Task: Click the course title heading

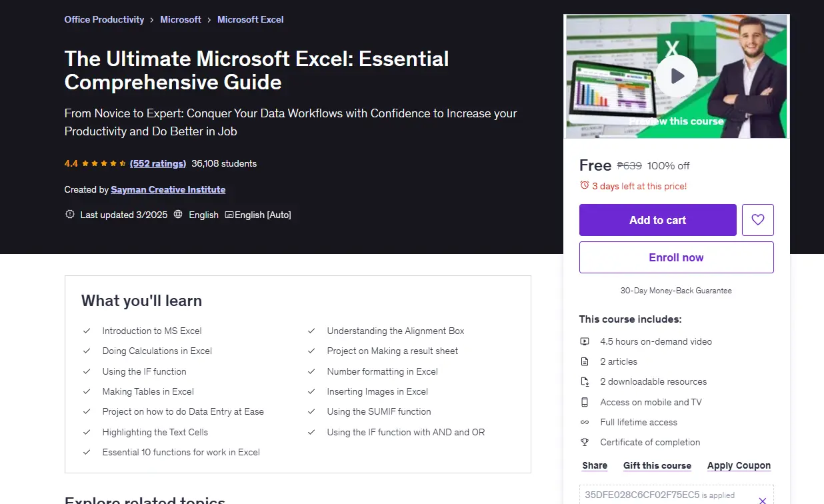Action: coord(257,70)
